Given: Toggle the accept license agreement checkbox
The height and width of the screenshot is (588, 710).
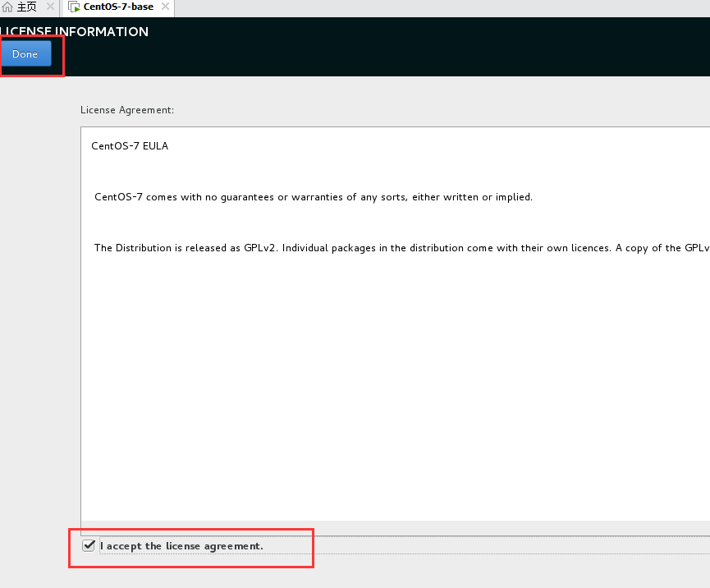Looking at the screenshot, I should tap(89, 545).
